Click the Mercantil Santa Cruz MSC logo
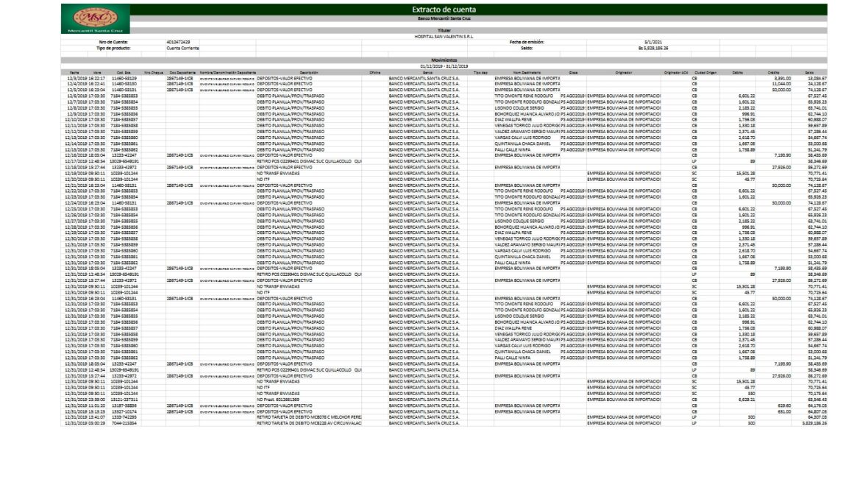This screenshot has height=493, width=868. click(95, 19)
